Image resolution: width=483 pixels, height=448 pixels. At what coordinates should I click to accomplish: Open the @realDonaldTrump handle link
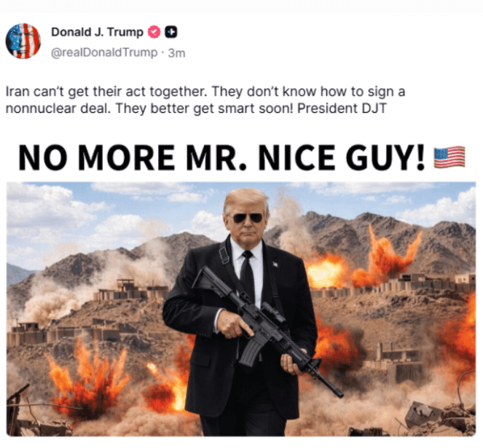point(104,52)
